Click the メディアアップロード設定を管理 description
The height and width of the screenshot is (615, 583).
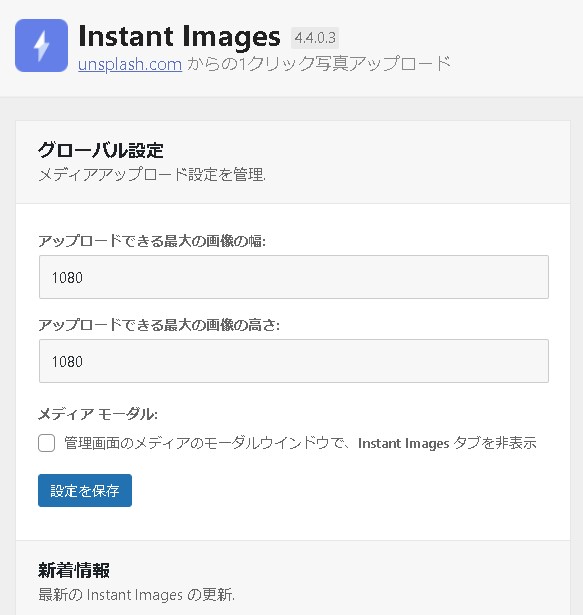click(x=152, y=175)
